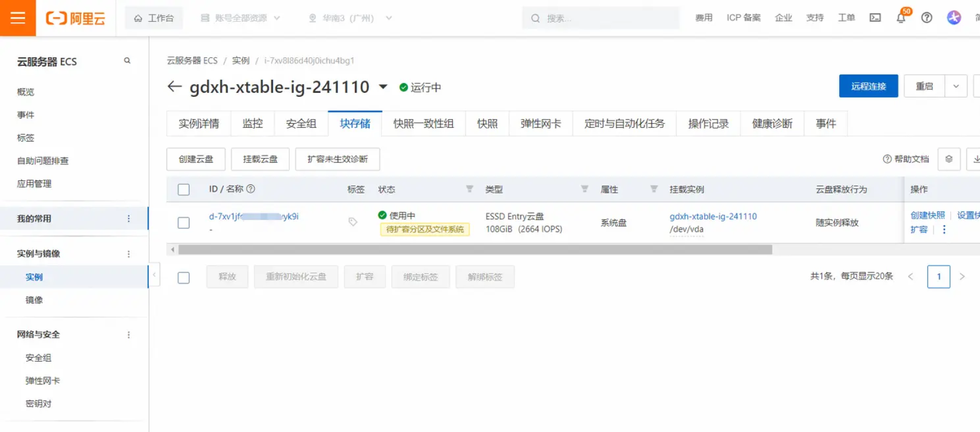Expand the instance name dropdown arrow
The height and width of the screenshot is (432, 980).
coord(383,87)
